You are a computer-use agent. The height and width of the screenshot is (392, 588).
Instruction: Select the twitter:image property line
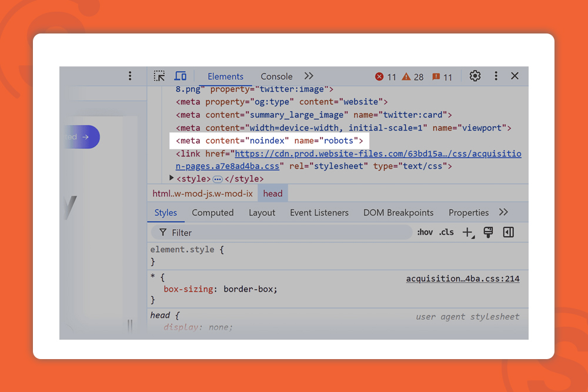(254, 89)
